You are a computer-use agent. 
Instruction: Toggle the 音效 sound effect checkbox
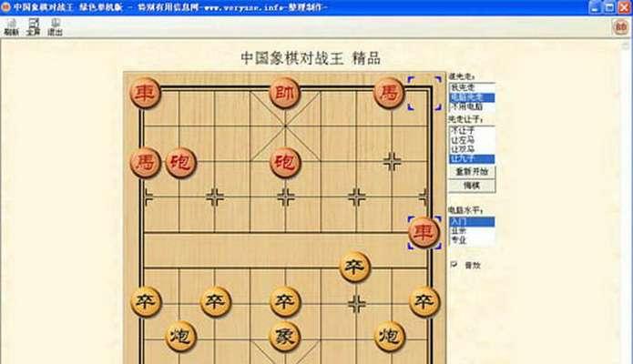click(x=454, y=265)
